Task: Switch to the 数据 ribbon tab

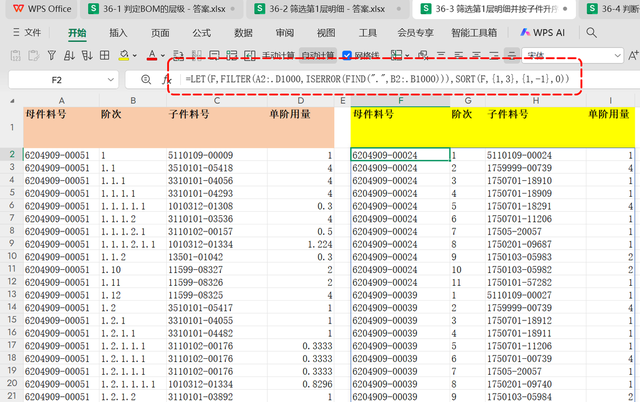Action: point(243,33)
